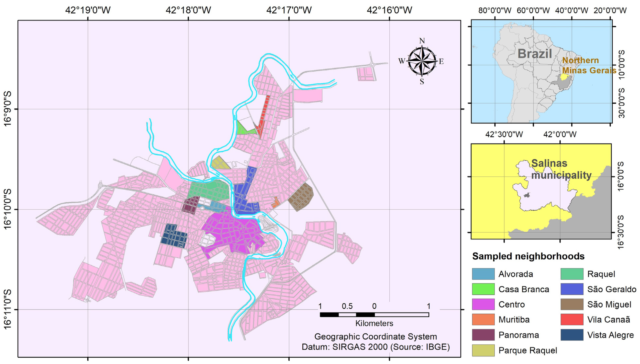Click the Alvorada legend color swatch

[x=483, y=274]
